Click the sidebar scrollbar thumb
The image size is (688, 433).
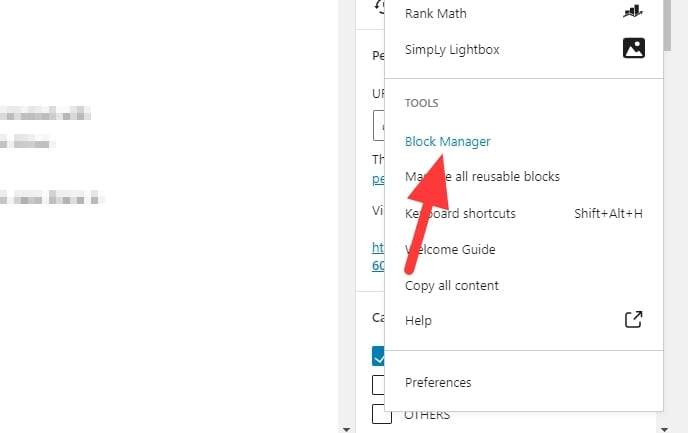pos(667,25)
